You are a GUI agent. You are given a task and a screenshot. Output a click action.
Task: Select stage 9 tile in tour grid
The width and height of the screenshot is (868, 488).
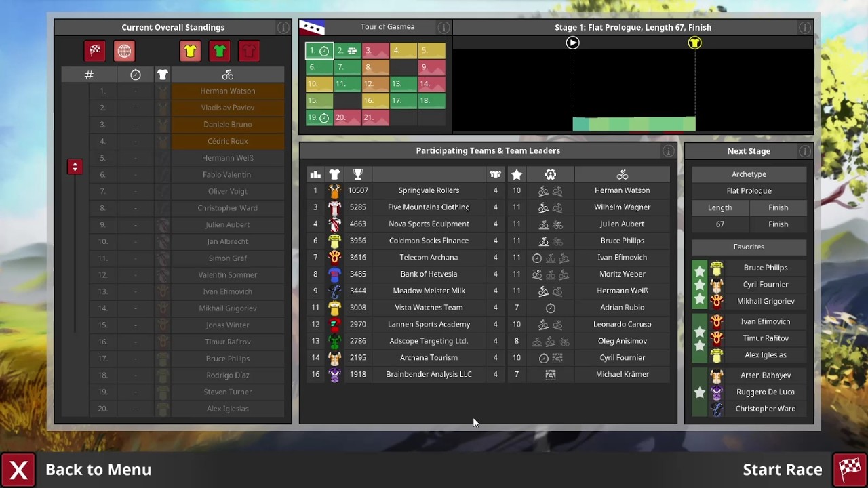point(431,67)
